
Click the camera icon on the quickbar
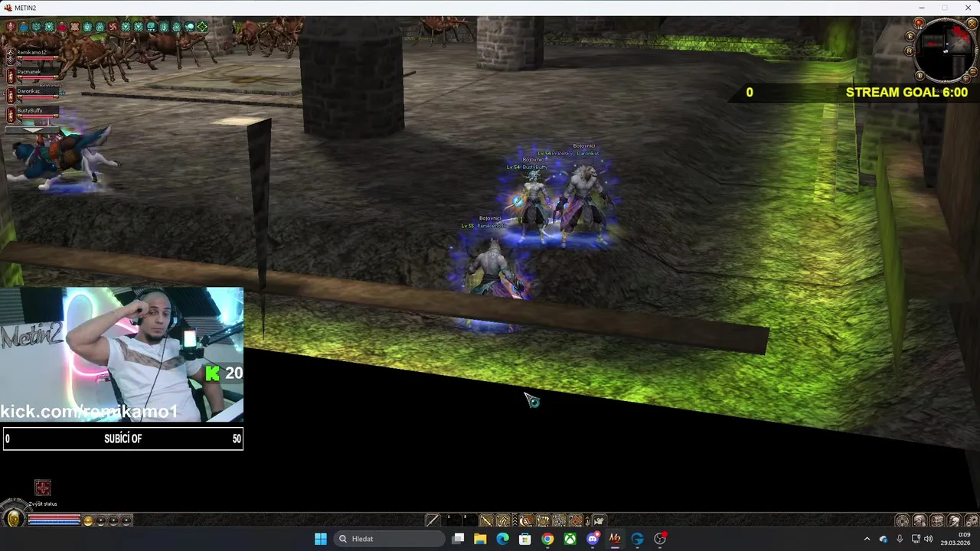(x=599, y=520)
